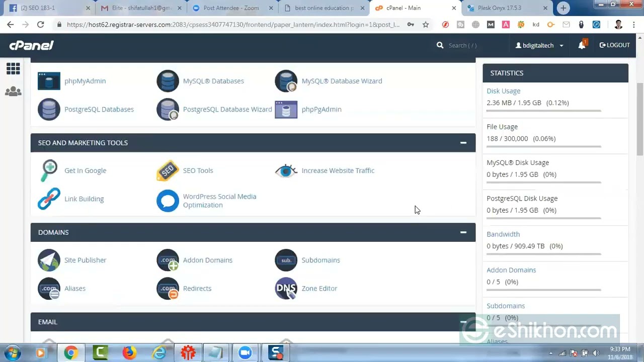Open notifications bell icon
The height and width of the screenshot is (362, 644).
(x=582, y=45)
